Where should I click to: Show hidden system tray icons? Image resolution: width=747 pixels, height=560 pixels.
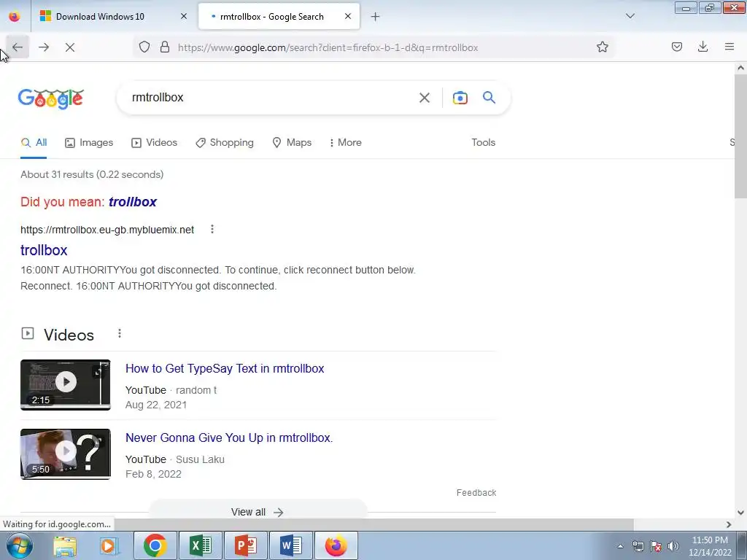620,546
